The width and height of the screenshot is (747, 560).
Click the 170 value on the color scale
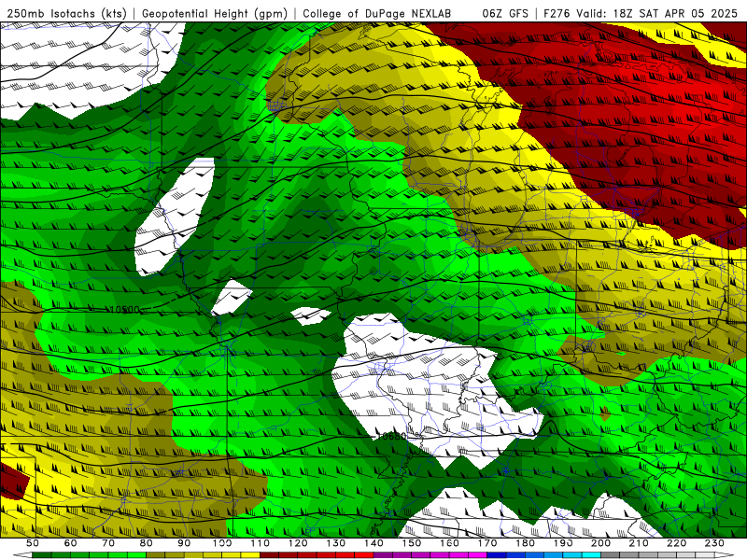[487, 543]
